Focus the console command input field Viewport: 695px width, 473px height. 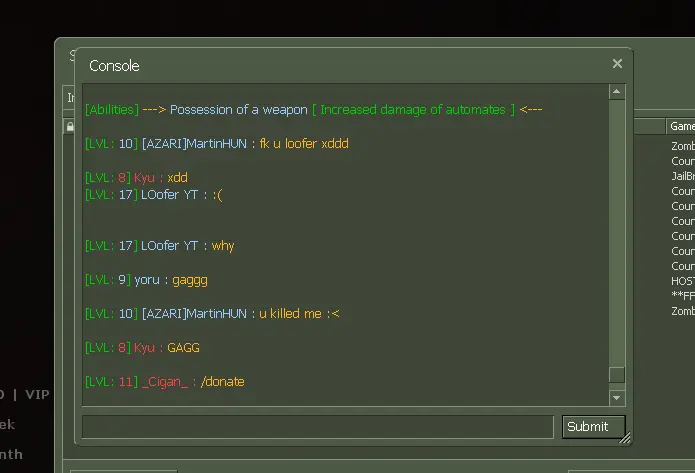click(x=318, y=427)
